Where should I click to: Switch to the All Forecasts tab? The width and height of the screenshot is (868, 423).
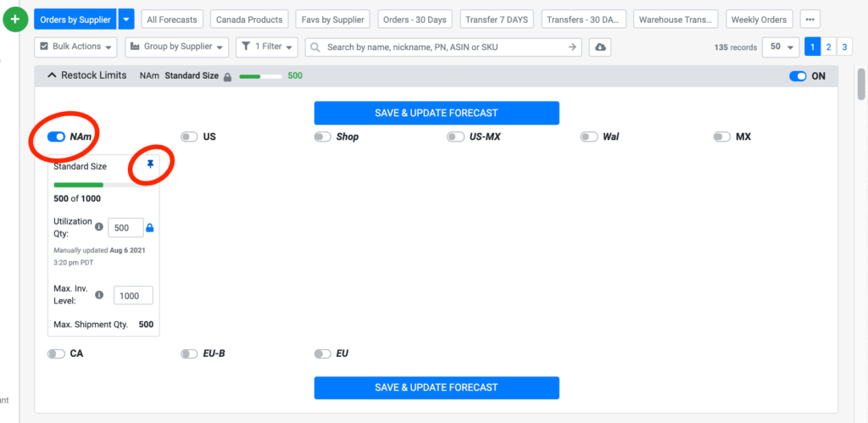(x=172, y=19)
